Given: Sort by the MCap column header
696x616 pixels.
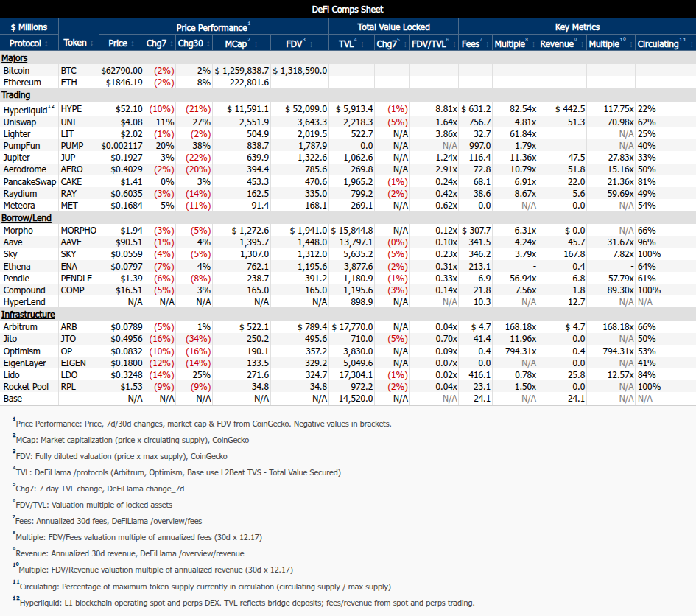Looking at the screenshot, I should [x=242, y=43].
